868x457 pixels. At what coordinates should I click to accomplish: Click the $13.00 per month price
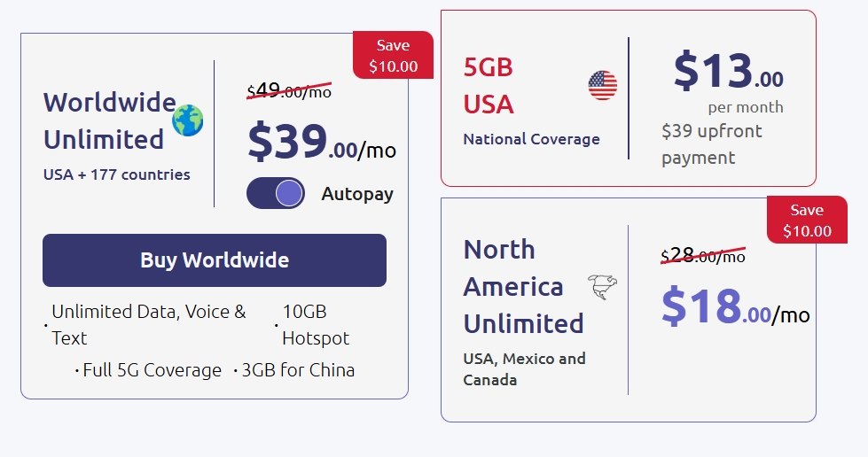point(728,73)
